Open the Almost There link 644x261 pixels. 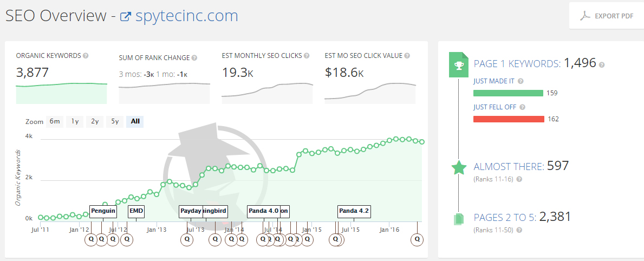(509, 167)
